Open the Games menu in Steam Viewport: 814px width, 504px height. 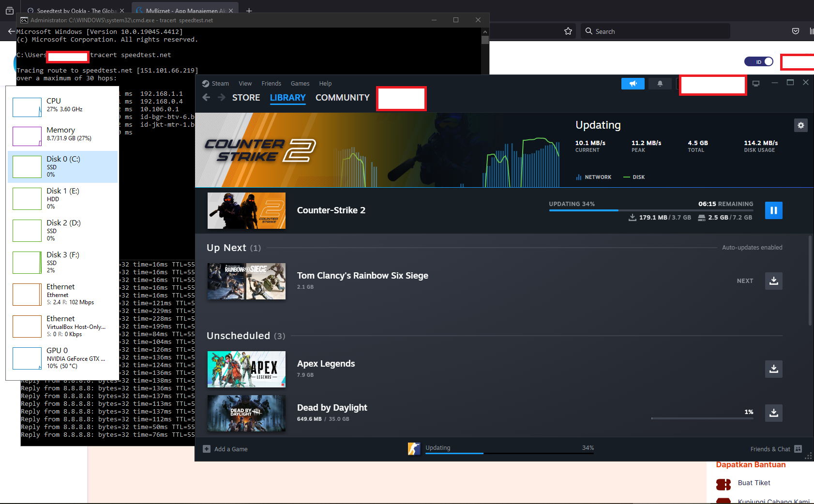(300, 83)
